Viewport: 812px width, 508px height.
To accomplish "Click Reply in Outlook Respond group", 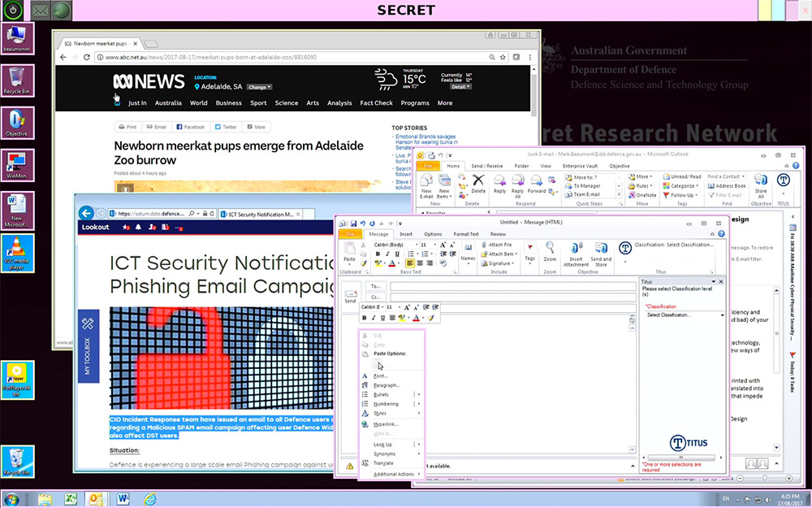I will click(x=499, y=184).
